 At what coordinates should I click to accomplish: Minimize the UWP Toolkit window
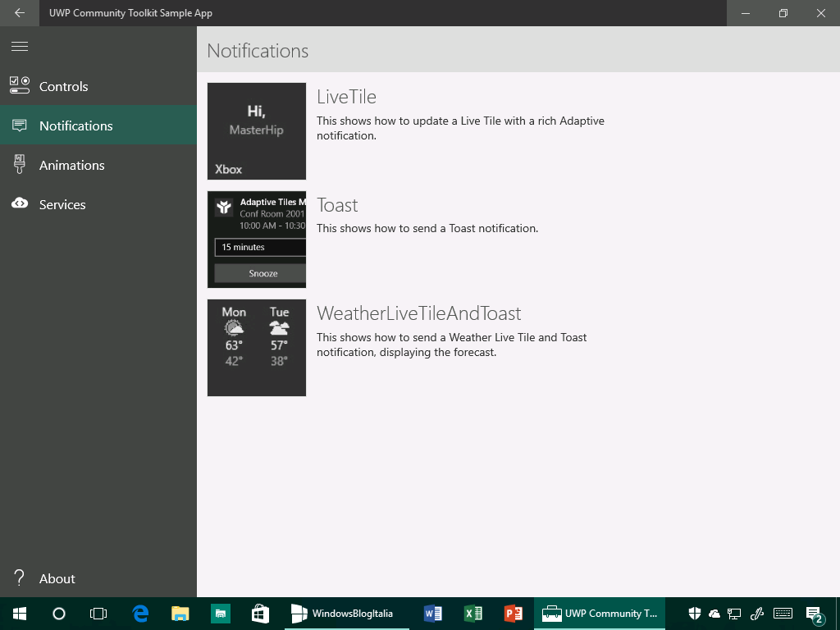coord(745,13)
